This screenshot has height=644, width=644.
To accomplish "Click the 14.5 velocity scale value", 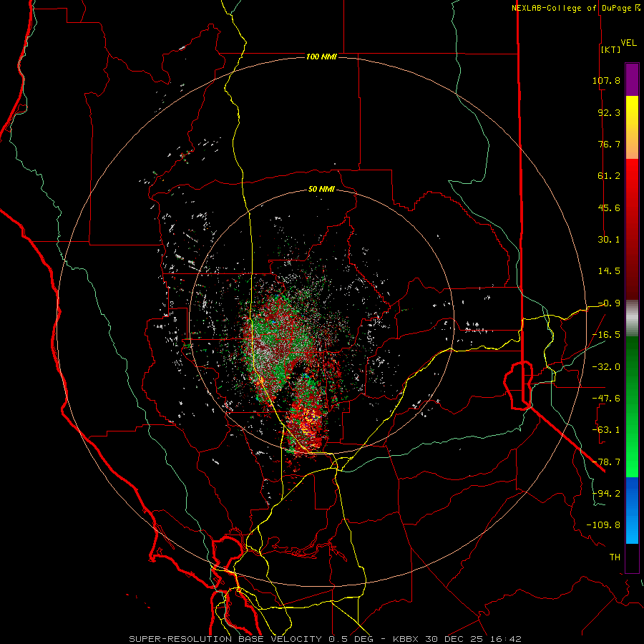I will pyautogui.click(x=609, y=271).
